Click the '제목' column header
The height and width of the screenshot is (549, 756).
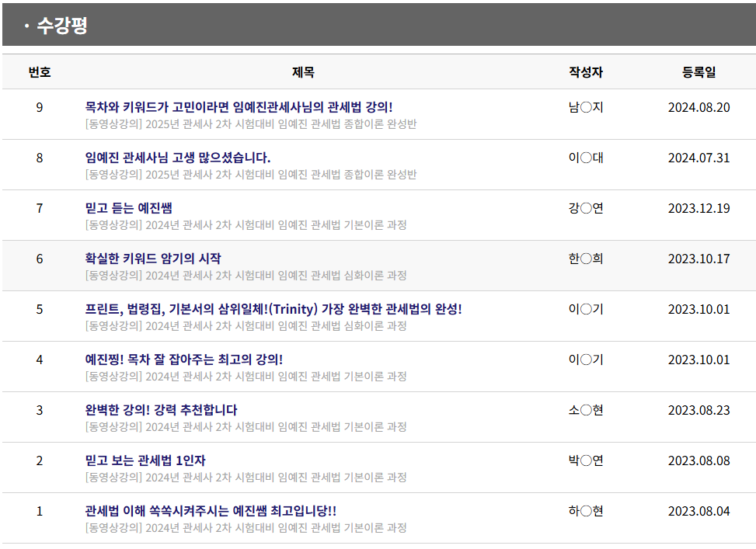point(303,72)
